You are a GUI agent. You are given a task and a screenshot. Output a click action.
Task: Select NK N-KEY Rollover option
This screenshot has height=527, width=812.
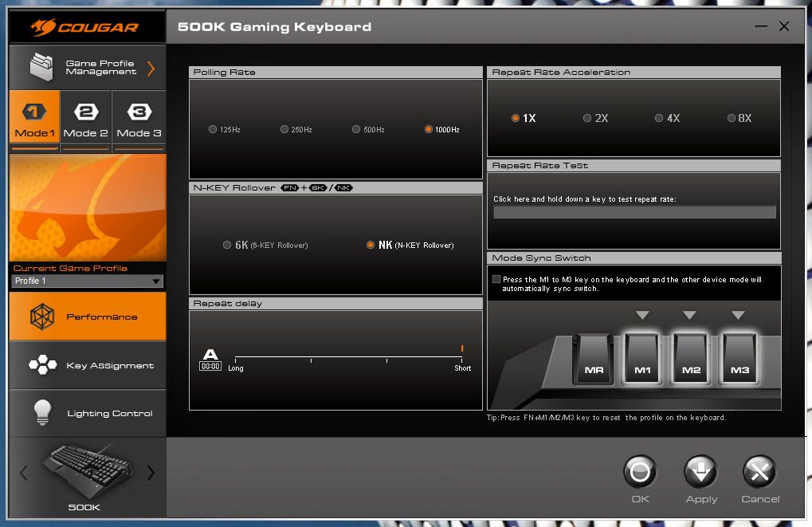tap(371, 245)
